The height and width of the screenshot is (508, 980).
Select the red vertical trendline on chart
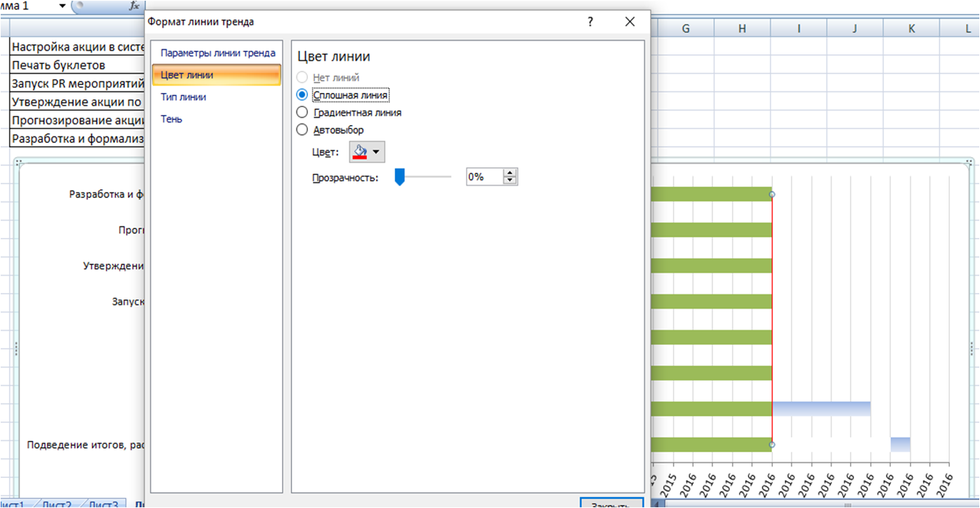[x=772, y=322]
